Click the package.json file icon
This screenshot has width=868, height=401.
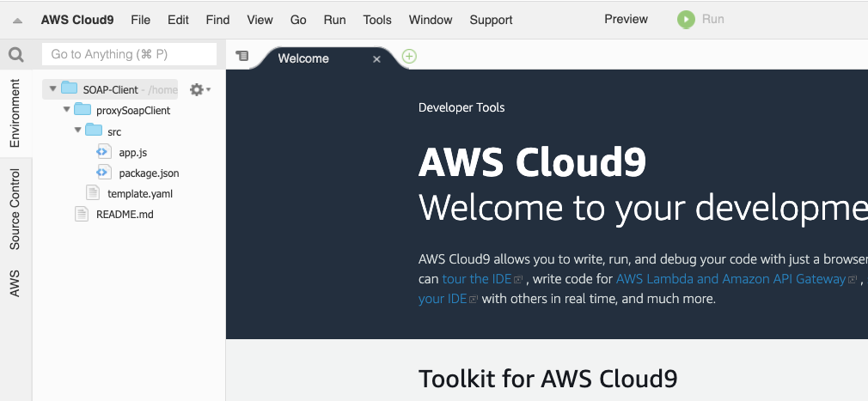[x=102, y=173]
